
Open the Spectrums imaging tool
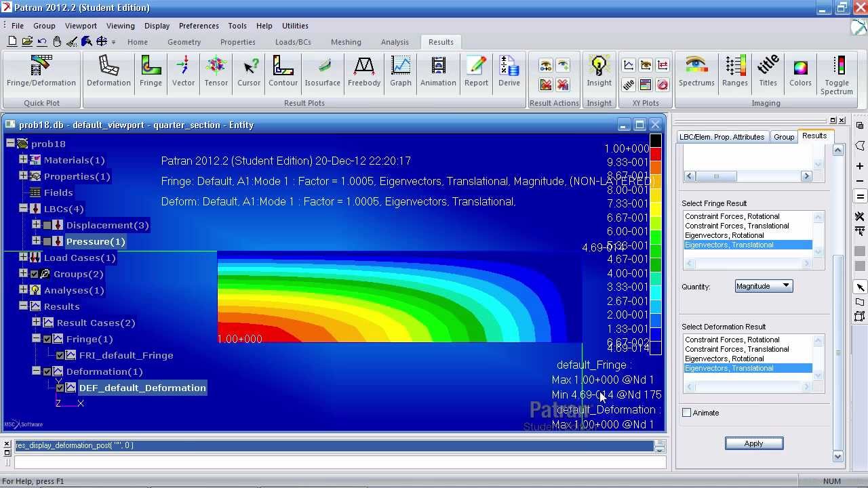[696, 72]
